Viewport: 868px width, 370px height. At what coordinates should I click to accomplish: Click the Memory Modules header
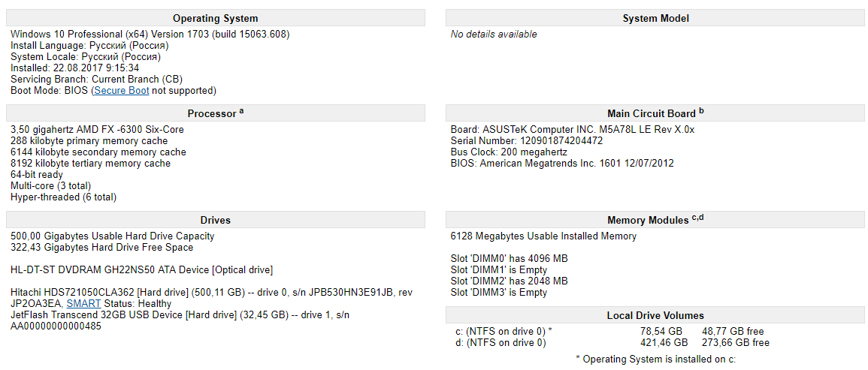pos(655,220)
